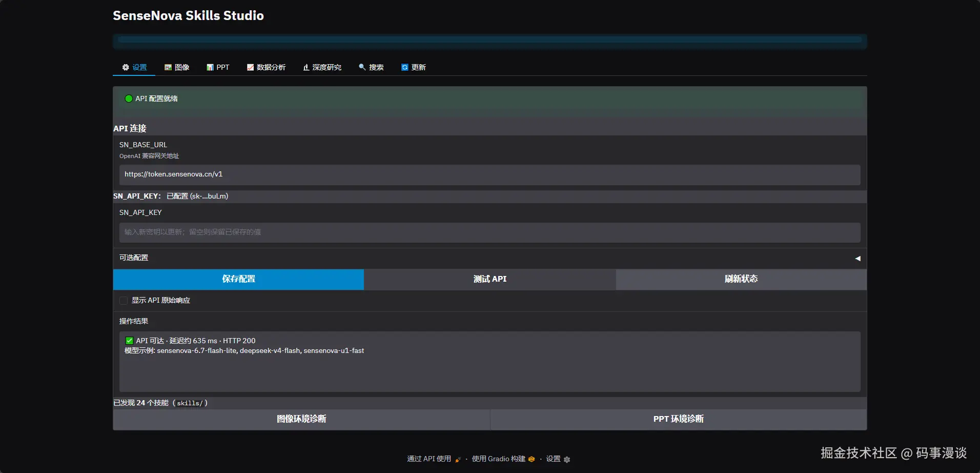Click the 刷新状态 button

[741, 279]
